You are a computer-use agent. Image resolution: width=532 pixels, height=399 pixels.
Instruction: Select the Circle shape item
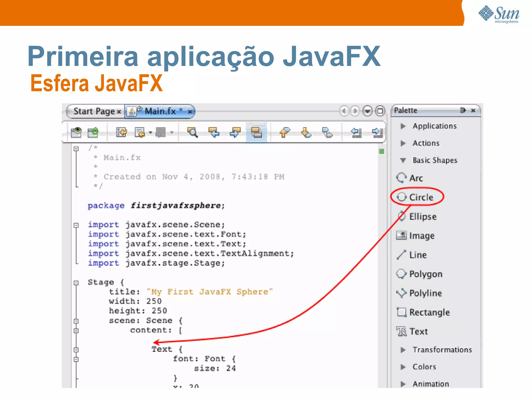click(x=415, y=197)
